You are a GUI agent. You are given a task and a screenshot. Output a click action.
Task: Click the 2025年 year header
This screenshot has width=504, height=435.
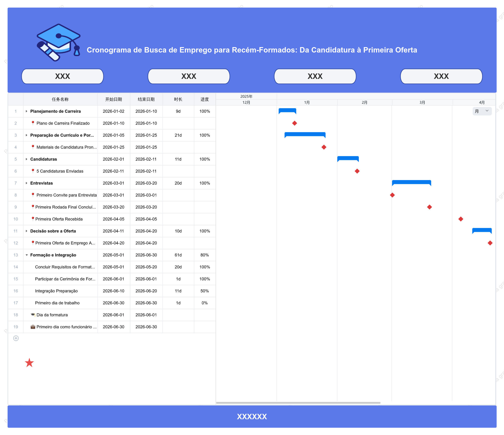pos(246,96)
